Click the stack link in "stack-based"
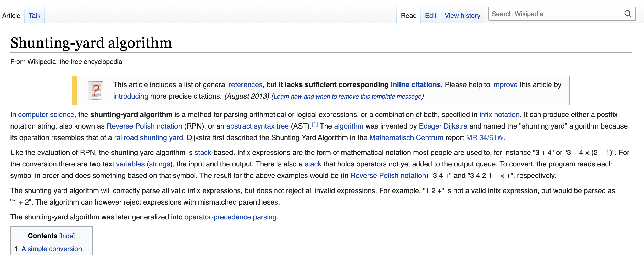 pos(203,153)
